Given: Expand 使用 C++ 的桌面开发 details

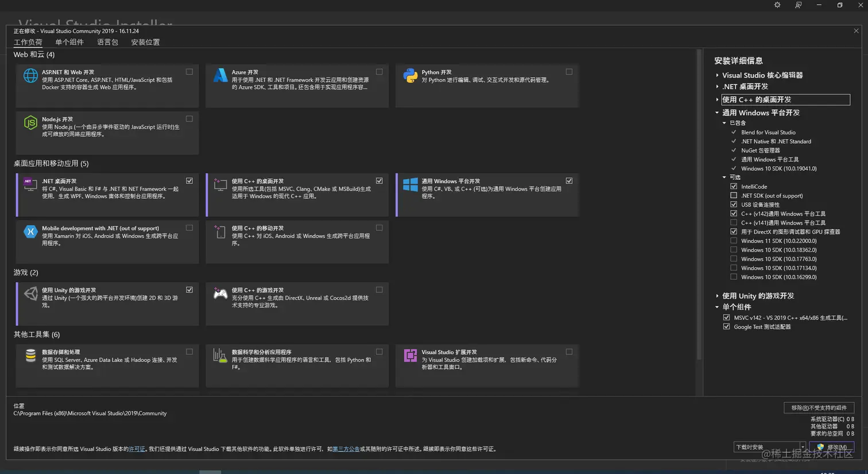Looking at the screenshot, I should click(717, 99).
